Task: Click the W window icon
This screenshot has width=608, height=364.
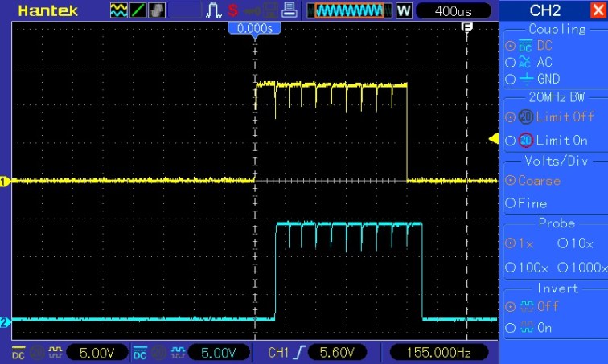Action: pyautogui.click(x=403, y=11)
